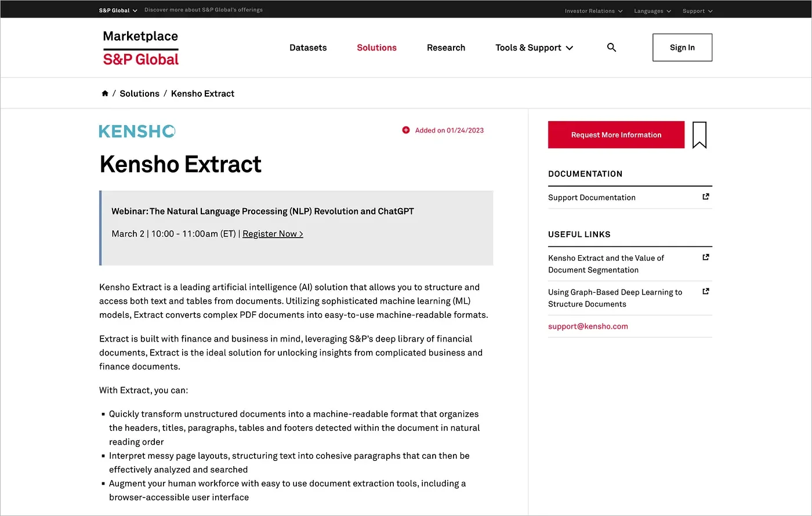The height and width of the screenshot is (516, 812).
Task: Click external icon beside Document Segmentation link
Action: (706, 257)
